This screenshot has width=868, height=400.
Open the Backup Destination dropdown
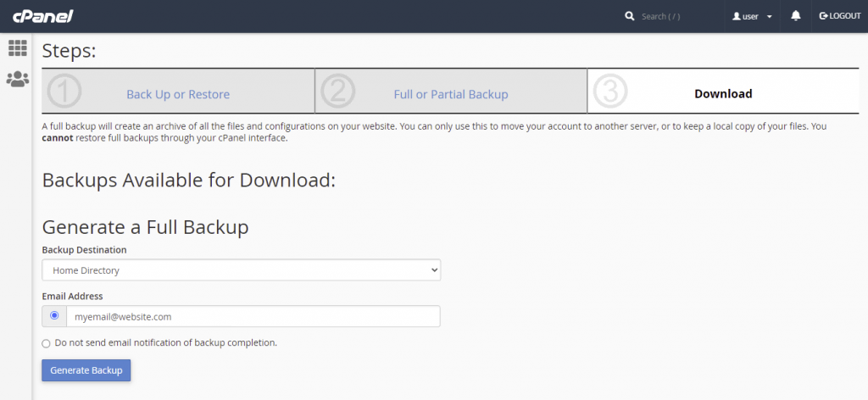pyautogui.click(x=241, y=270)
